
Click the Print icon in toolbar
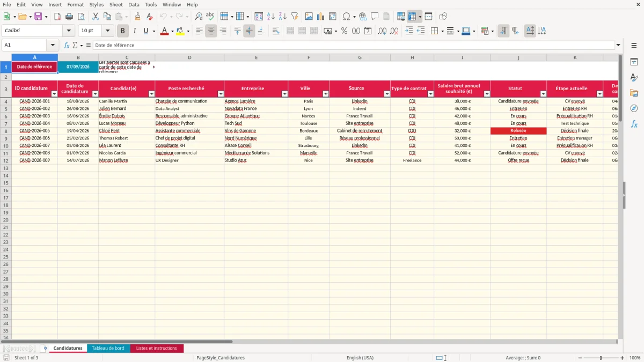(69, 17)
